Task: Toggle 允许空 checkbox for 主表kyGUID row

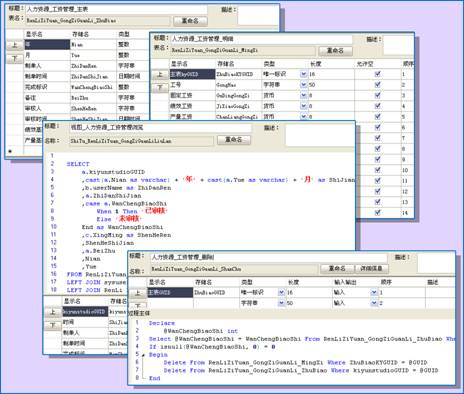Action: pos(377,74)
